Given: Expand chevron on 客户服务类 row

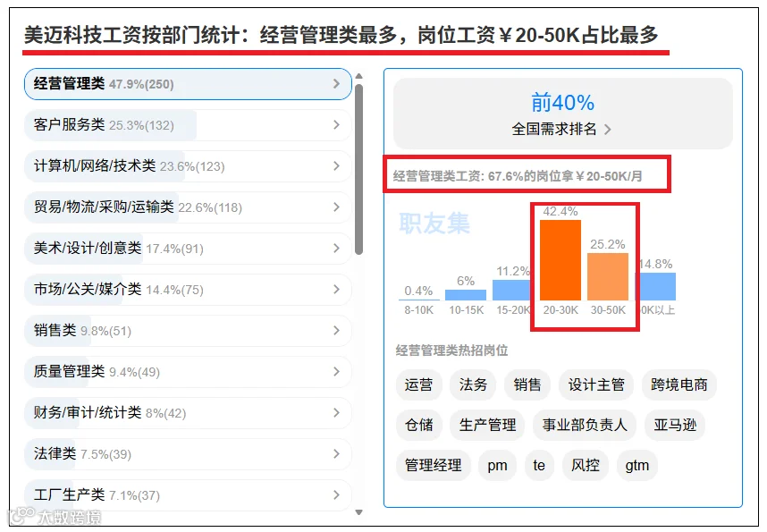Looking at the screenshot, I should coord(336,125).
